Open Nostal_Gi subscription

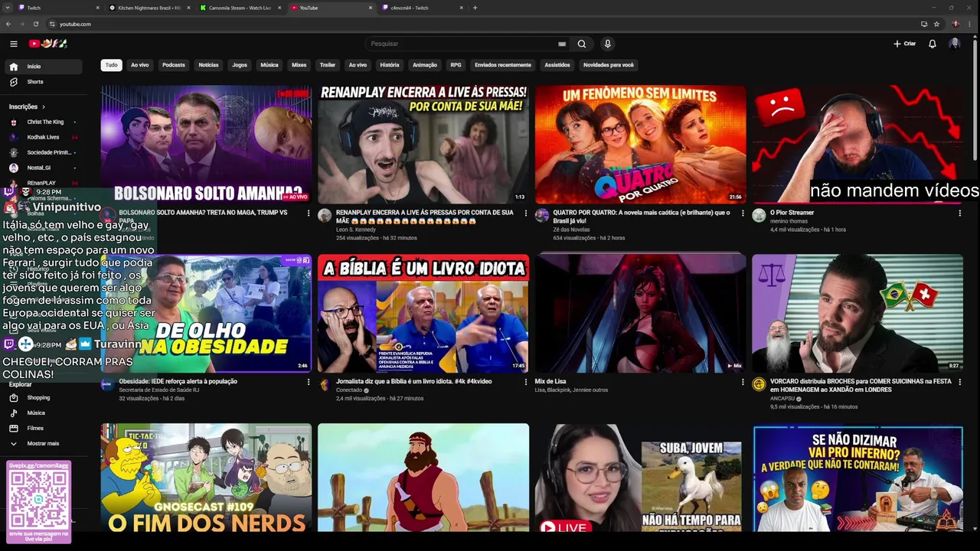(x=43, y=168)
